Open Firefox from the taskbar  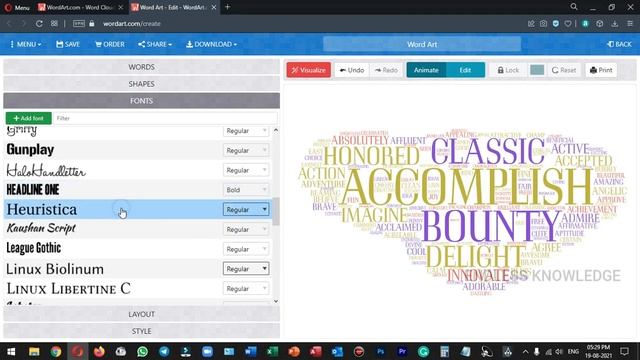[99, 351]
